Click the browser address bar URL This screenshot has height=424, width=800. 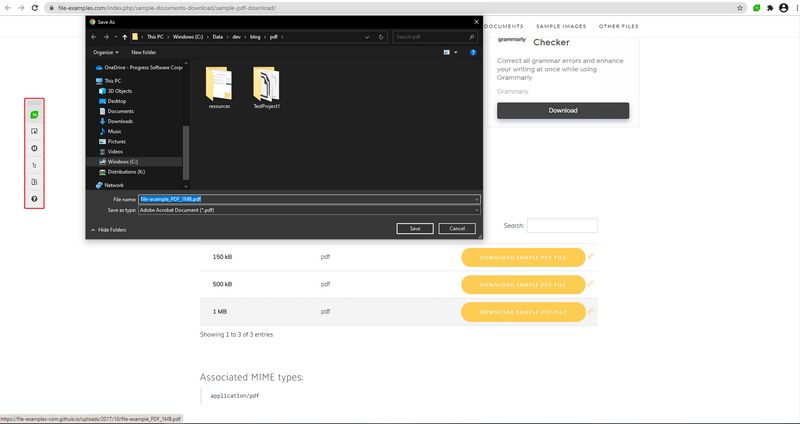point(167,8)
